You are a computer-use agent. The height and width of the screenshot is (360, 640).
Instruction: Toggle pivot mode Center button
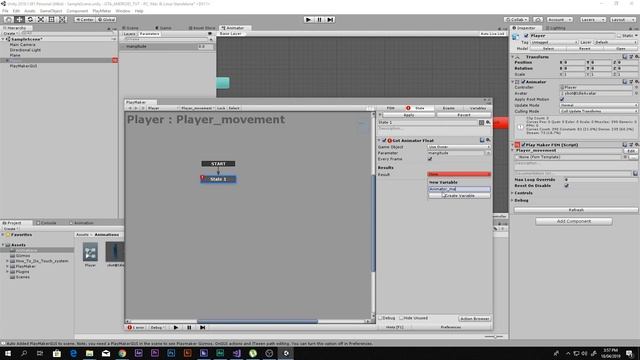pos(84,20)
